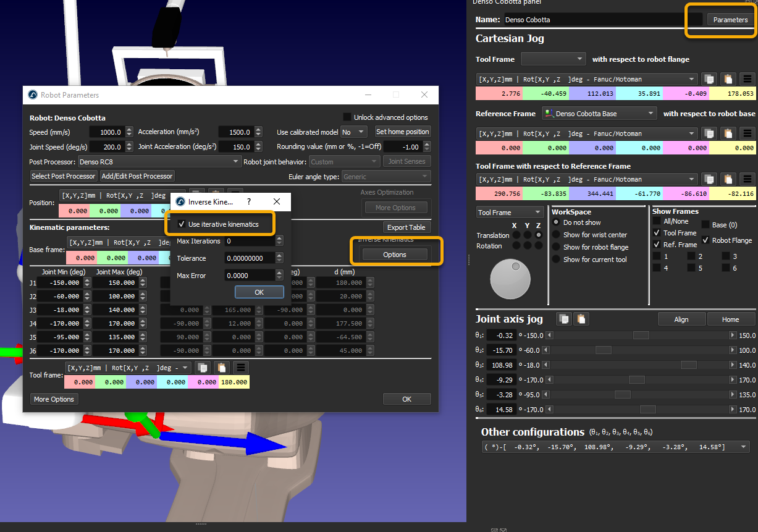Copy the joint axis jog values

[x=563, y=319]
